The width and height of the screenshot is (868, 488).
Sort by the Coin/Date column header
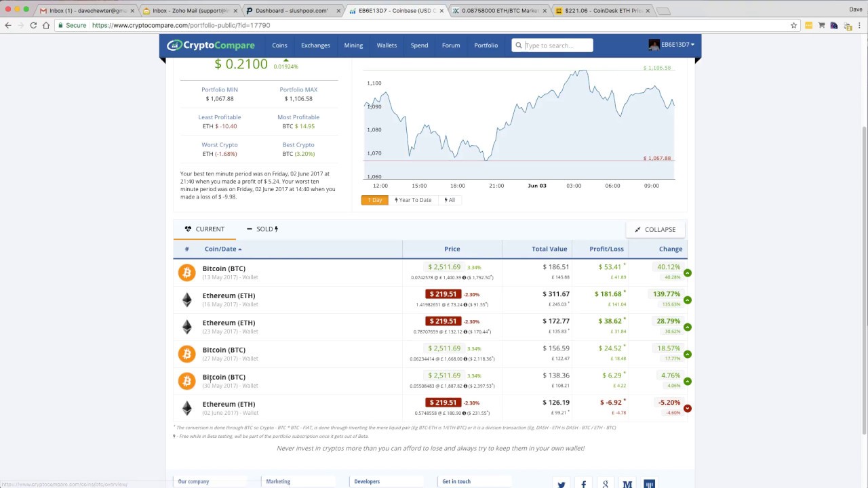[223, 249]
